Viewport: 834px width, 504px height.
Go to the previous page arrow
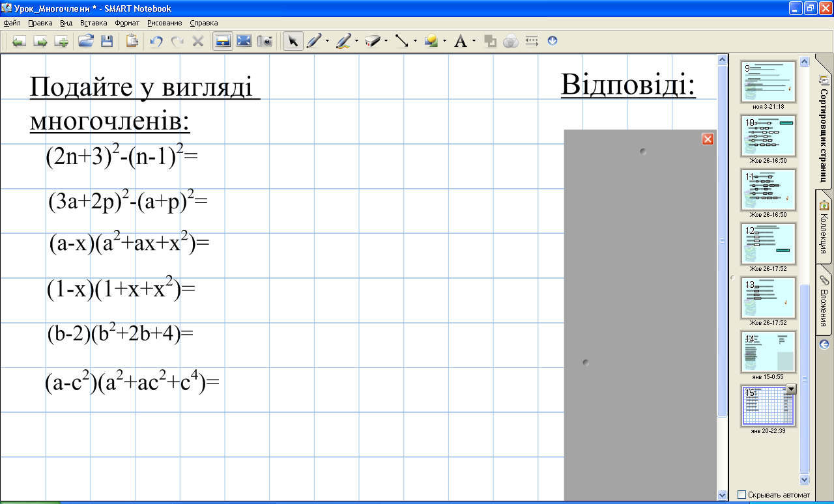tap(18, 42)
